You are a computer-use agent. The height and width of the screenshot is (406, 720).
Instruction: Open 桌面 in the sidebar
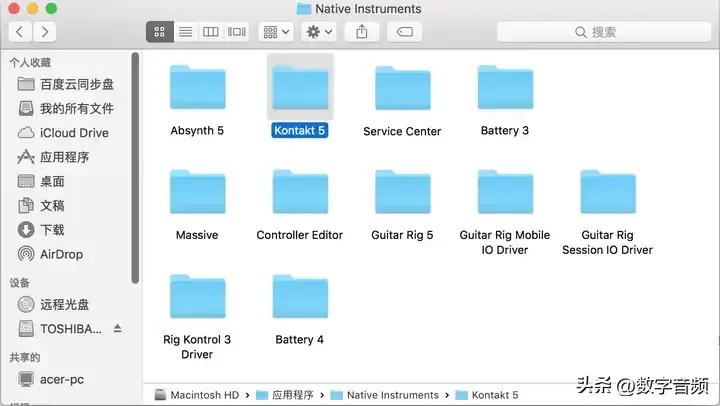[41, 181]
